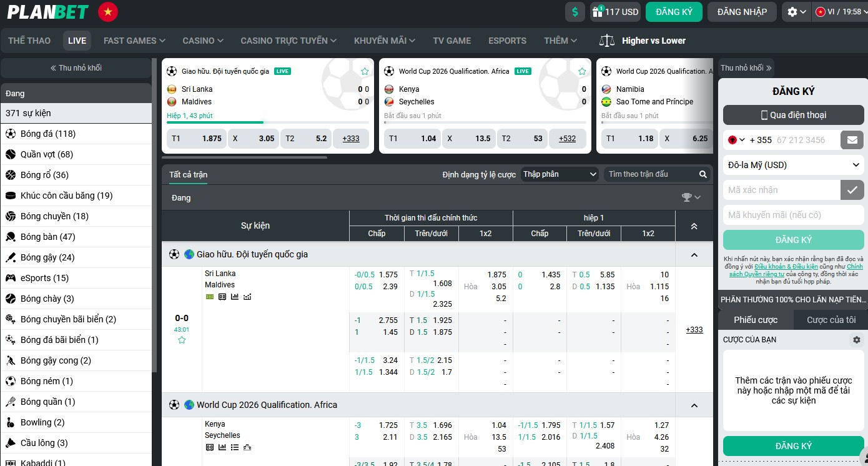Star the Sri Lanka match in table

pos(182,340)
